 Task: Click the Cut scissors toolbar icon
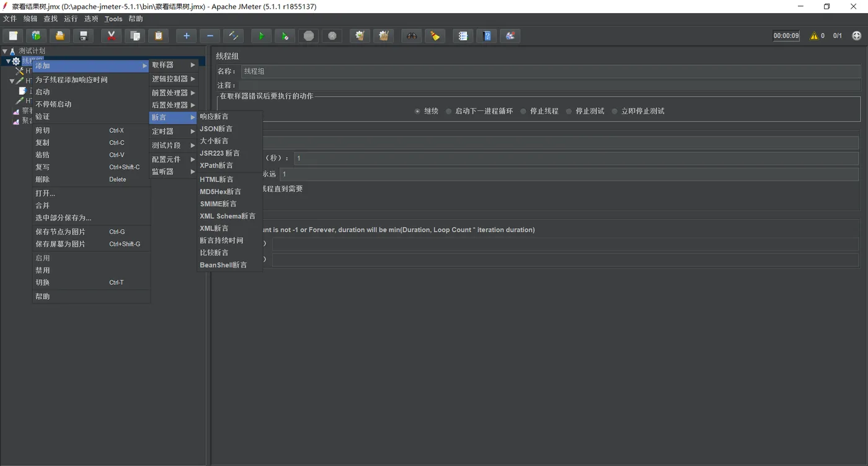pos(111,36)
